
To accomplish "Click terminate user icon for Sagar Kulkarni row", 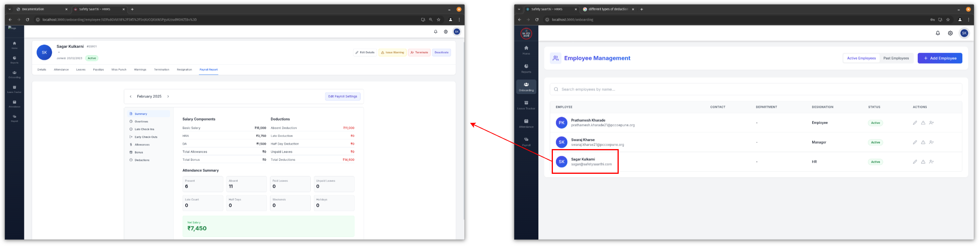I will (x=931, y=162).
